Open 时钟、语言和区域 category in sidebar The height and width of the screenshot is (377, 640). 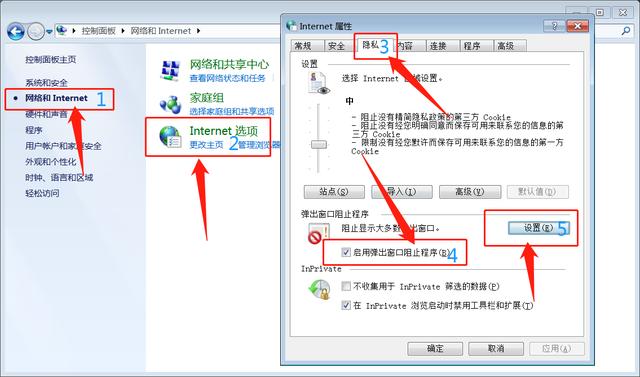59,178
